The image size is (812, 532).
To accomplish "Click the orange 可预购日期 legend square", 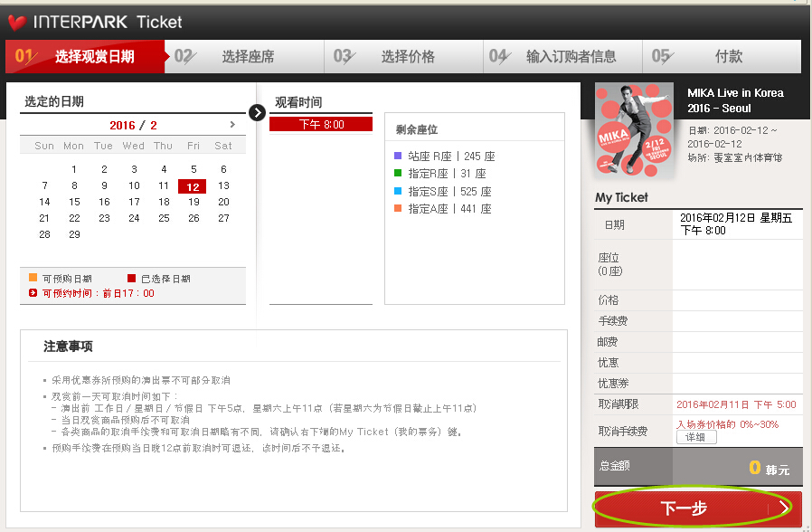I will 33,277.
